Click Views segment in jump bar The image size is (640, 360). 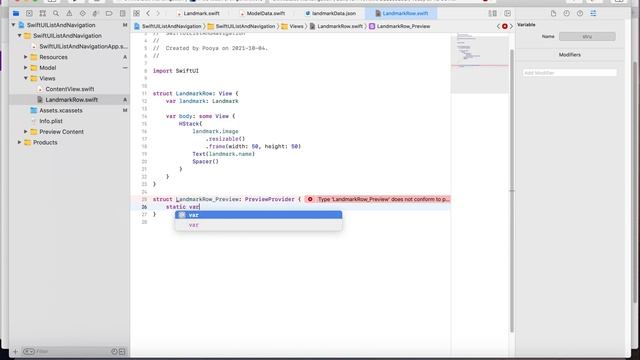[293, 26]
